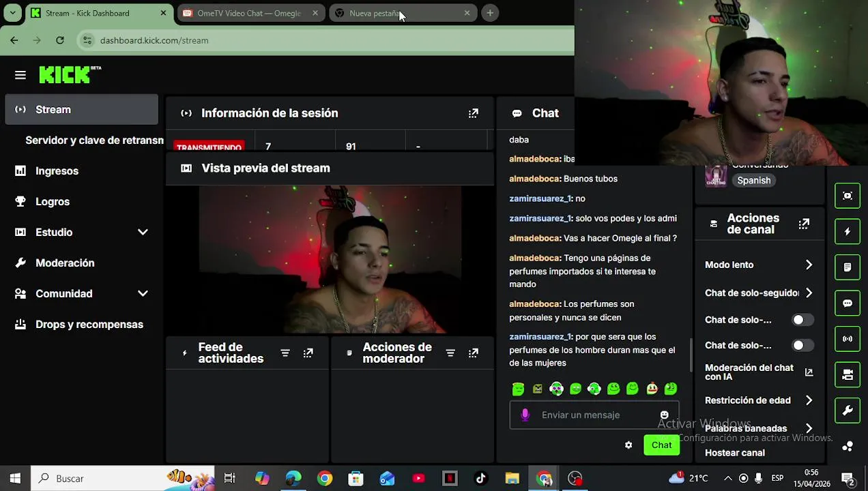
Task: Click the stream category thumbnail beside Spanish
Action: [x=716, y=176]
